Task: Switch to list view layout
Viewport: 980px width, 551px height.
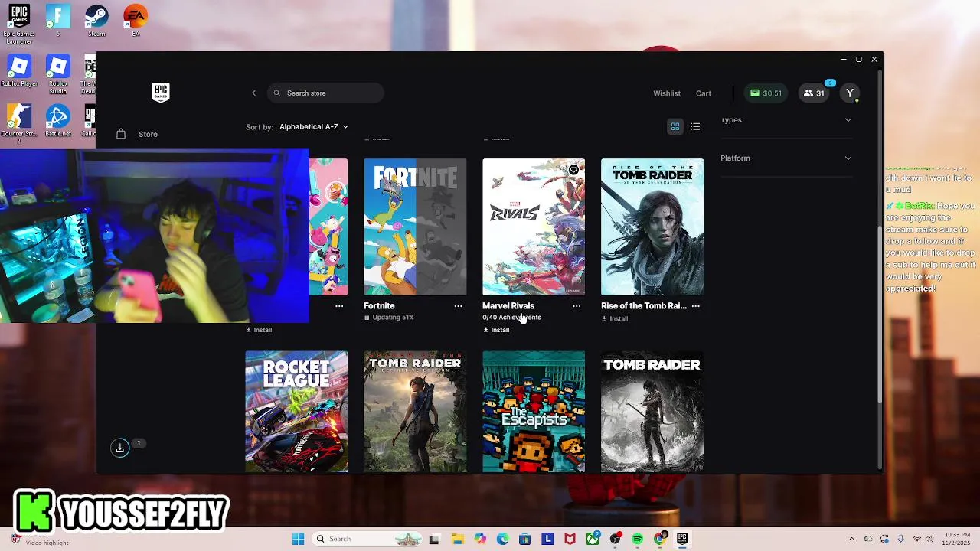Action: click(695, 126)
